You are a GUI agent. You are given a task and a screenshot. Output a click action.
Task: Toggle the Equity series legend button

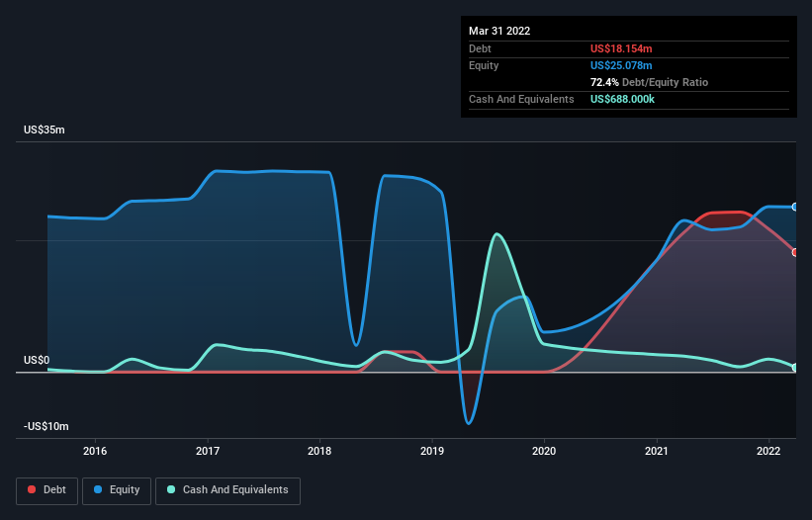pyautogui.click(x=117, y=490)
